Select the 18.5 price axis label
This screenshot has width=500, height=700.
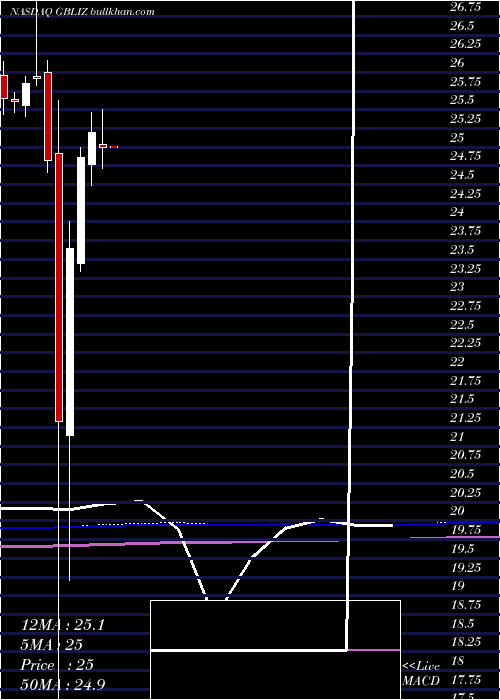(462, 624)
